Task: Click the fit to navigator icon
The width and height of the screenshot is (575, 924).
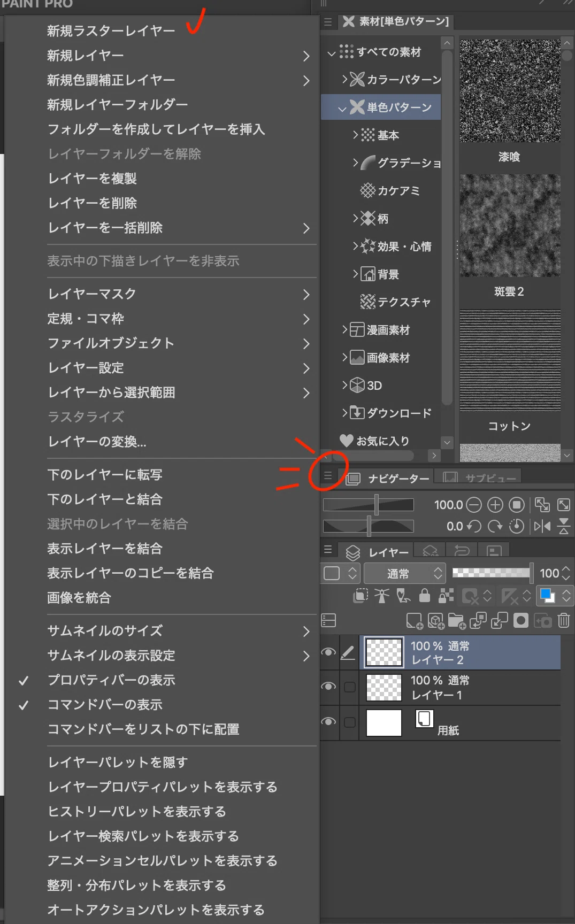Action: click(x=542, y=505)
